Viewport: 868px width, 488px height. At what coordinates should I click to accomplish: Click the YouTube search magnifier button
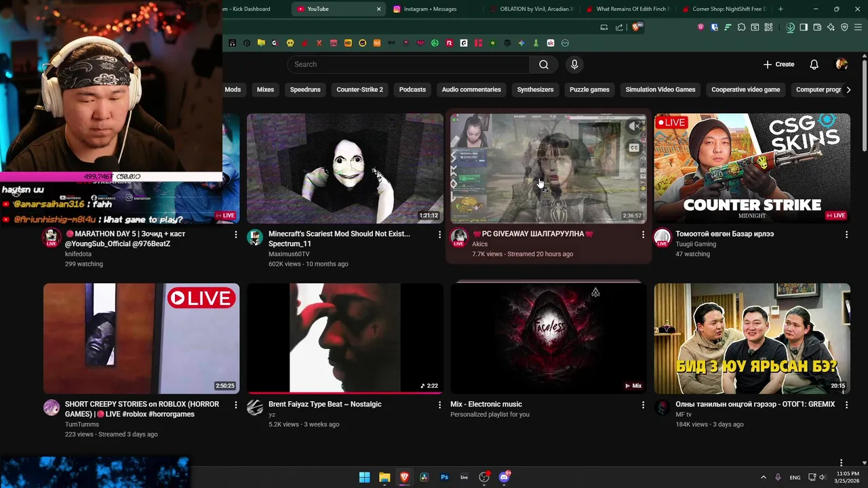pyautogui.click(x=544, y=64)
